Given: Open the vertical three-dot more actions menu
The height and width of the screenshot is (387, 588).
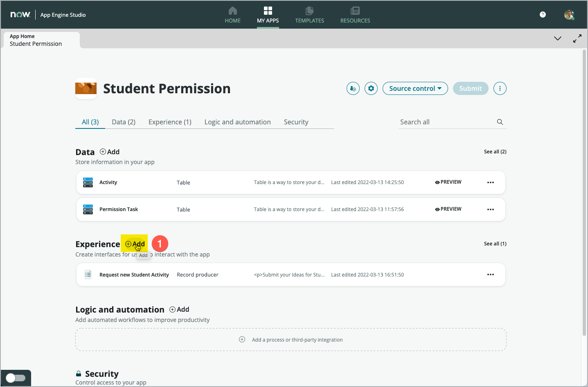Looking at the screenshot, I should pyautogui.click(x=500, y=88).
